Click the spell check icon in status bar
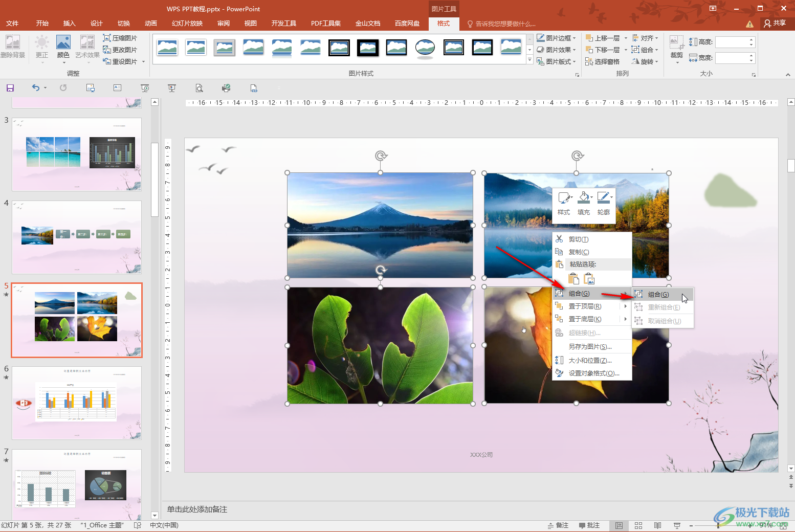This screenshot has width=795, height=532. (x=137, y=525)
